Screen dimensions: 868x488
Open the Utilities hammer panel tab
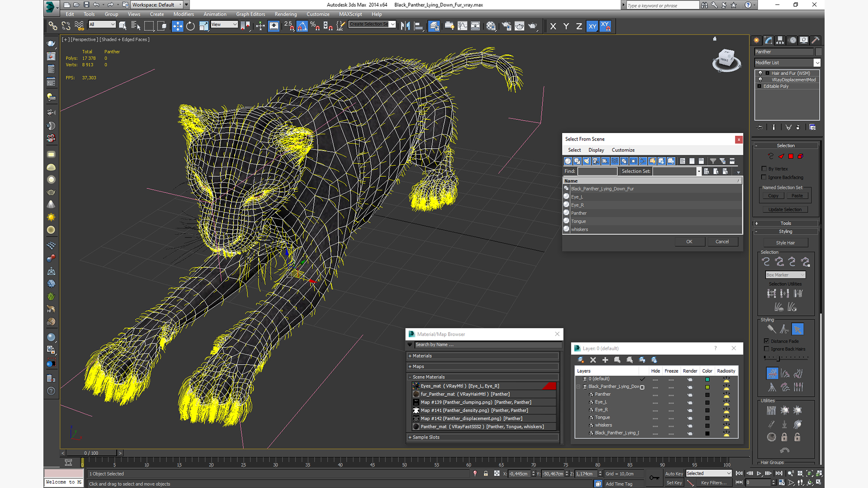click(815, 40)
